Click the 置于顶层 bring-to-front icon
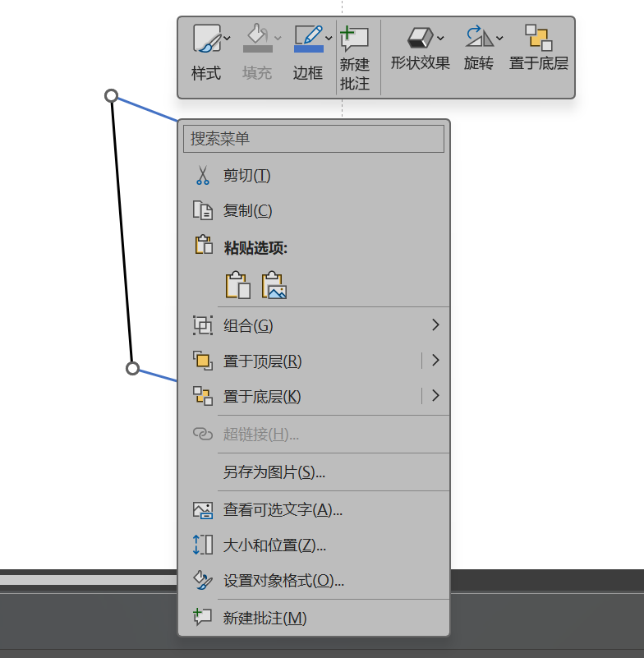 (x=203, y=361)
